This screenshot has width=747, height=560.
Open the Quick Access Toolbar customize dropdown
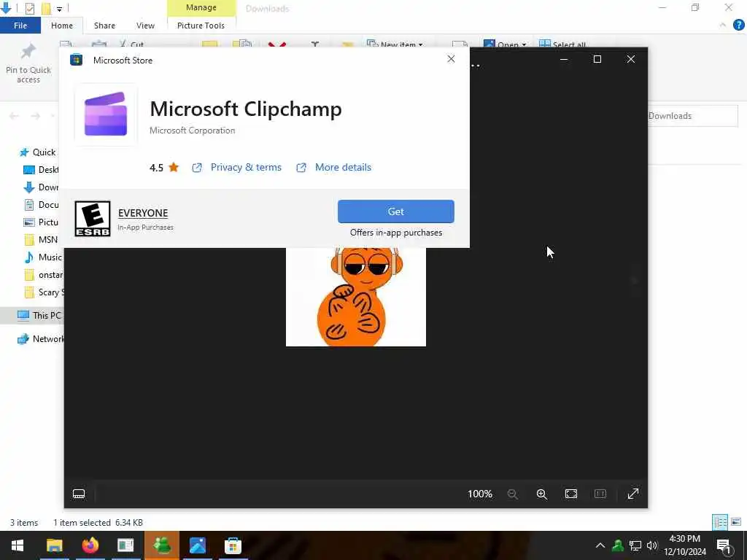59,9
